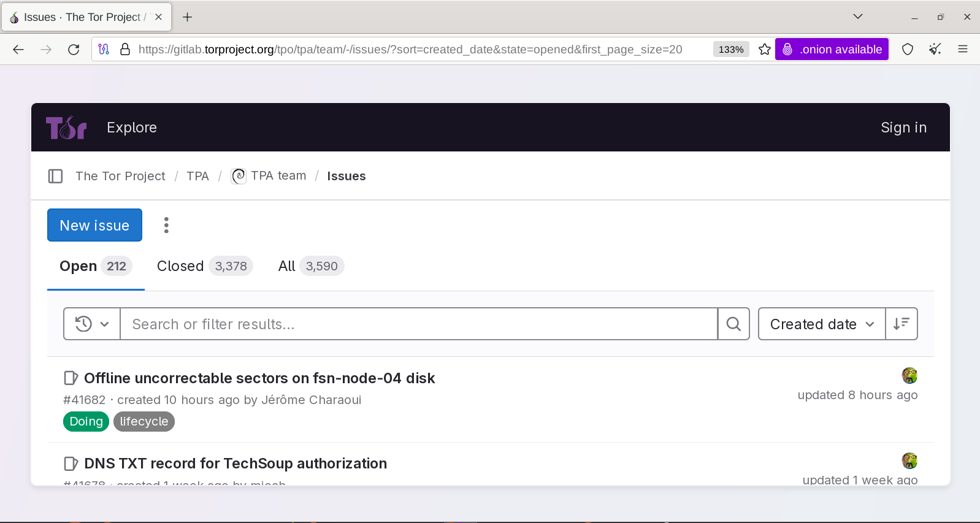The image size is (980, 523).
Task: Open Tor circuit display icon
Action: (x=104, y=49)
